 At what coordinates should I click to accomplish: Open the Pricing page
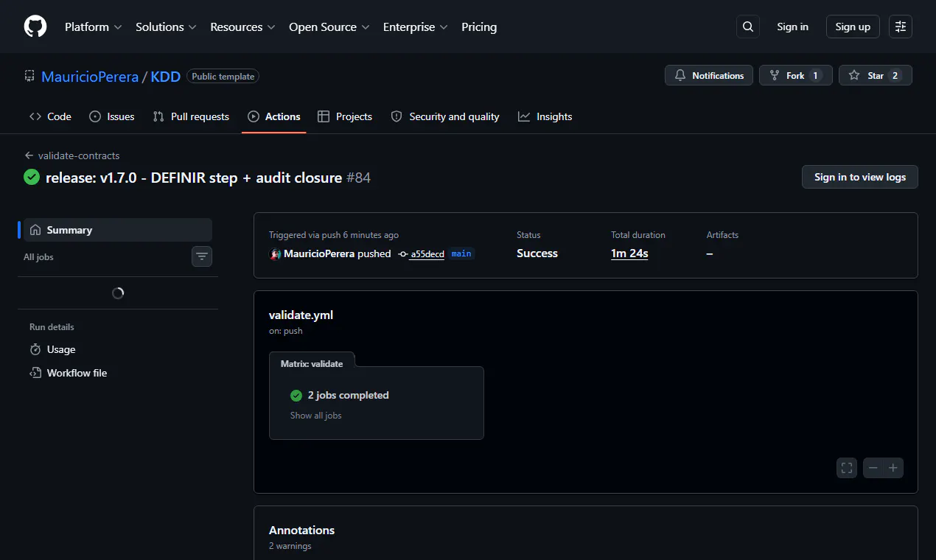pos(479,27)
